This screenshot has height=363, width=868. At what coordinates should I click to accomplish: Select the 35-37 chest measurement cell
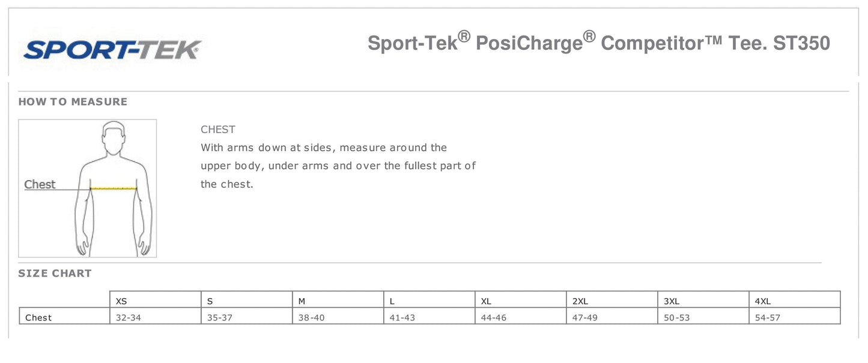coord(220,317)
